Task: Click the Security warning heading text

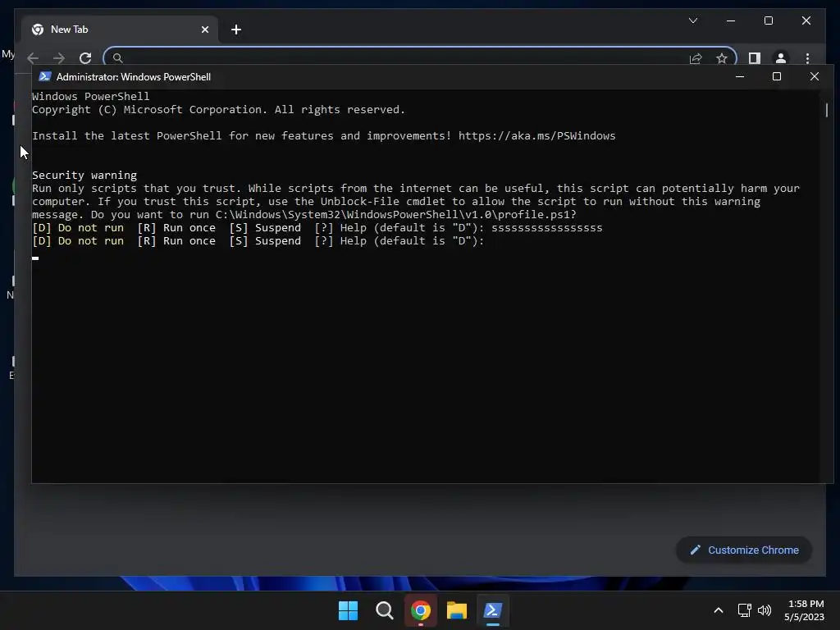Action: click(84, 176)
